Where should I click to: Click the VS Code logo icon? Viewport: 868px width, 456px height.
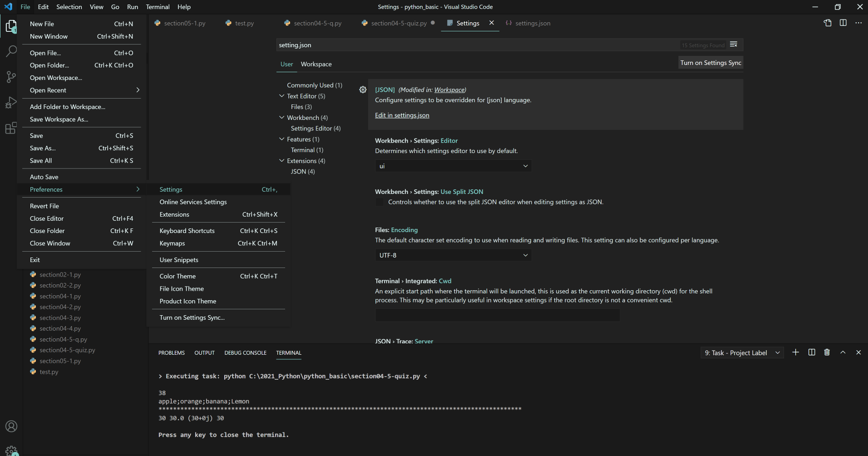pyautogui.click(x=8, y=7)
